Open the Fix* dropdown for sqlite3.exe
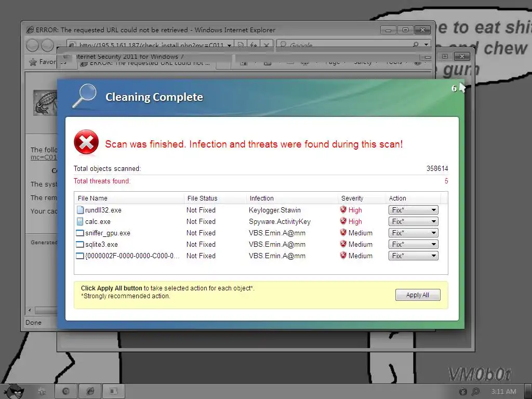The image size is (532, 399). pyautogui.click(x=413, y=244)
